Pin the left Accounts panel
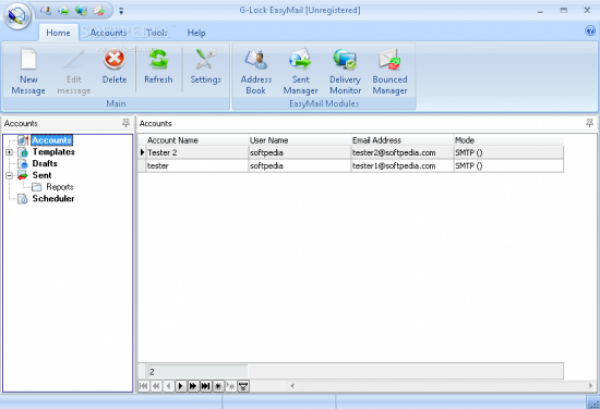The height and width of the screenshot is (409, 600). point(126,123)
